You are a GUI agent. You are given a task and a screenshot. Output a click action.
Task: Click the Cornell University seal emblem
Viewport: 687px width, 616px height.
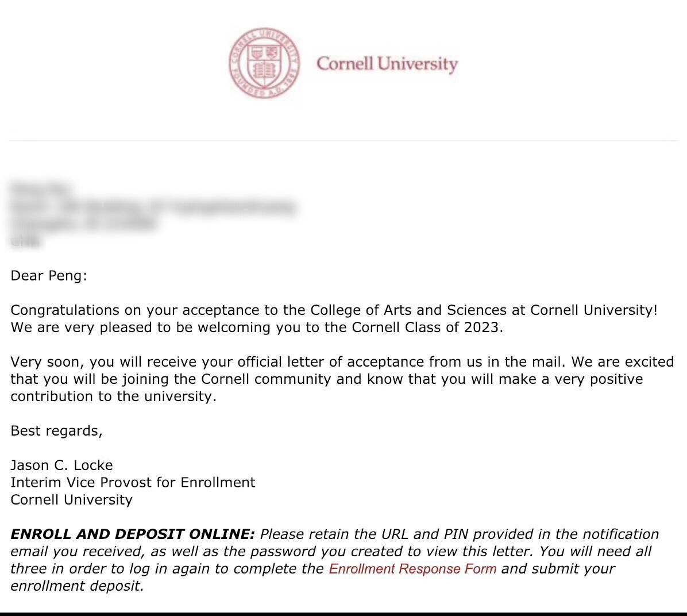coord(264,63)
